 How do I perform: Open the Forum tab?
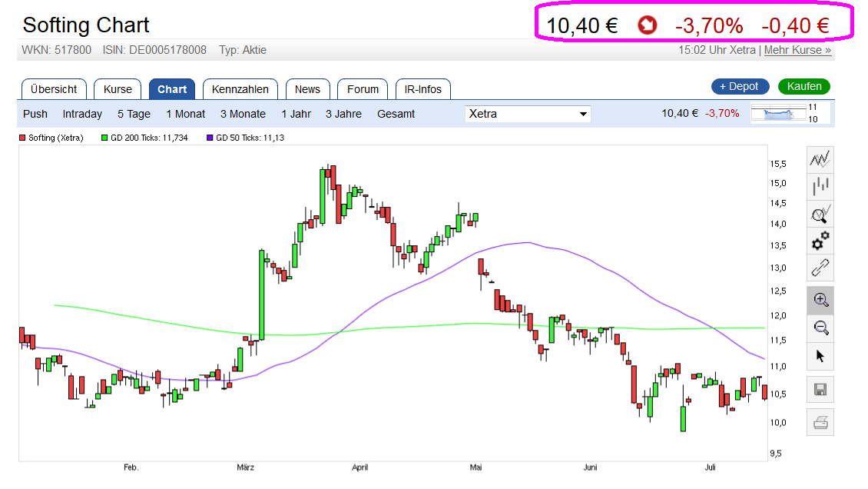[x=363, y=89]
